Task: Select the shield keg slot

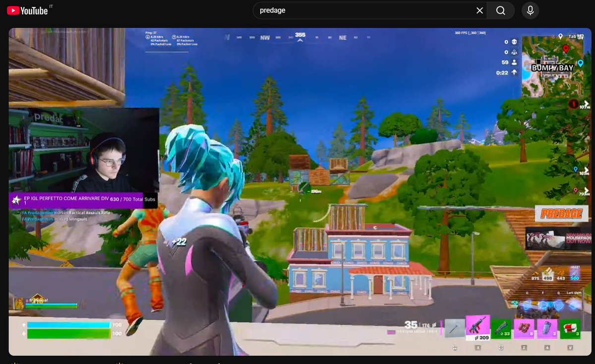Action: click(x=547, y=329)
